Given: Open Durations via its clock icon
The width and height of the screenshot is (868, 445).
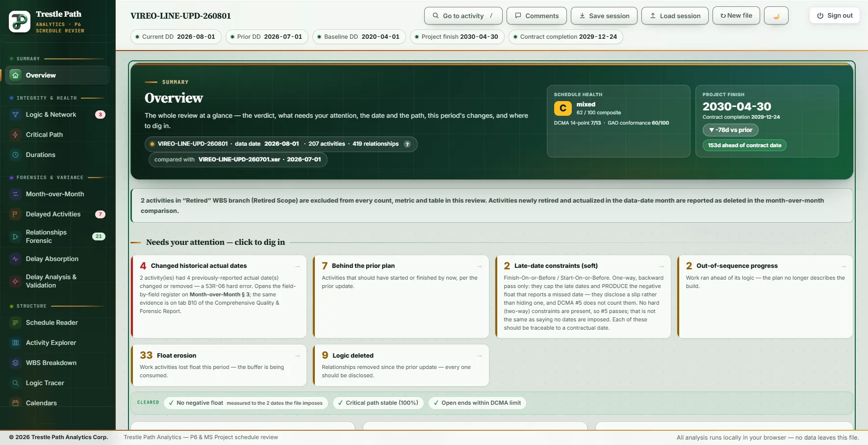Looking at the screenshot, I should (x=15, y=155).
